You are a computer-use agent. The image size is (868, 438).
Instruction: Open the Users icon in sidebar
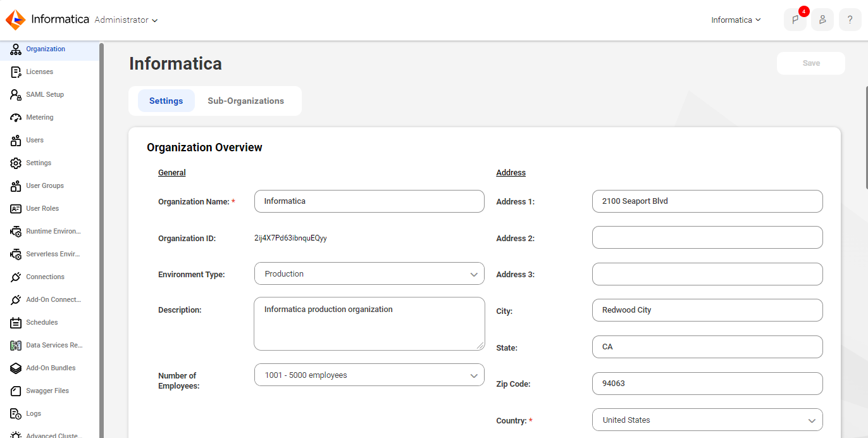[x=16, y=141]
